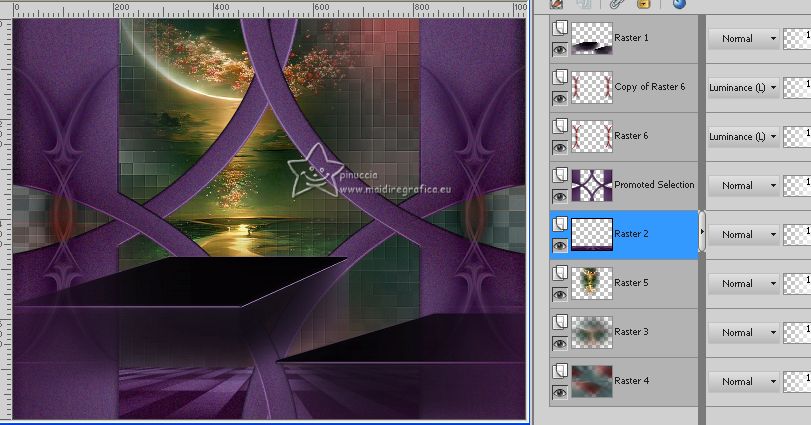Viewport: 811px width, 425px height.
Task: Click the horizontal ruler above the canvas
Action: point(269,8)
